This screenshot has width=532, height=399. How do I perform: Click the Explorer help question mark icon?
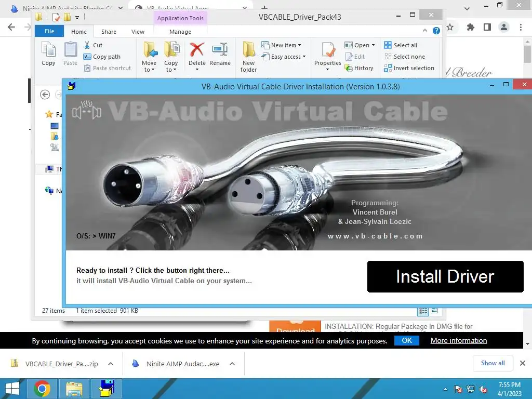[436, 31]
